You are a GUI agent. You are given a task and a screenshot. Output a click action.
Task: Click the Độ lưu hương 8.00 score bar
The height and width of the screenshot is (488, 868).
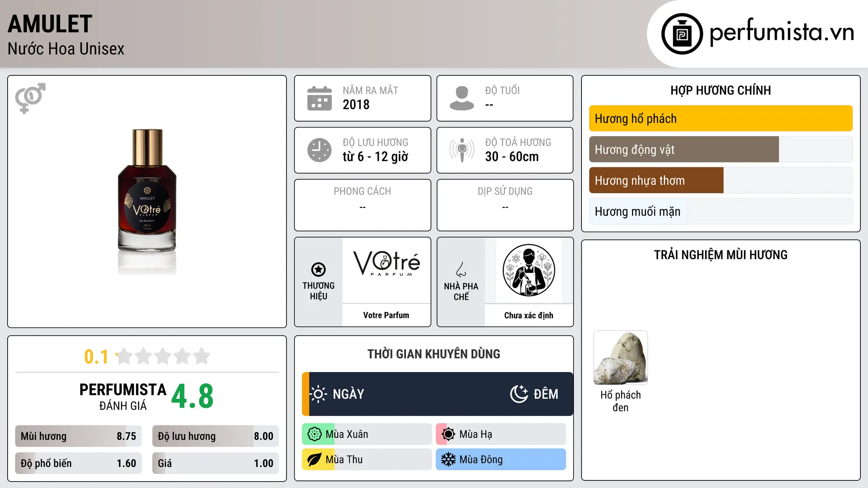215,436
